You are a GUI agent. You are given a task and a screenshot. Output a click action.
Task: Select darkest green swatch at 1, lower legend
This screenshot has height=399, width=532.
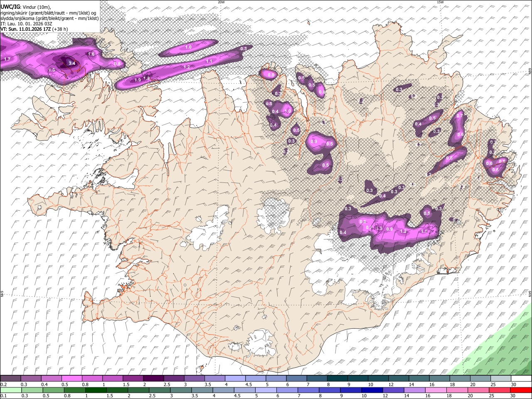point(96,390)
